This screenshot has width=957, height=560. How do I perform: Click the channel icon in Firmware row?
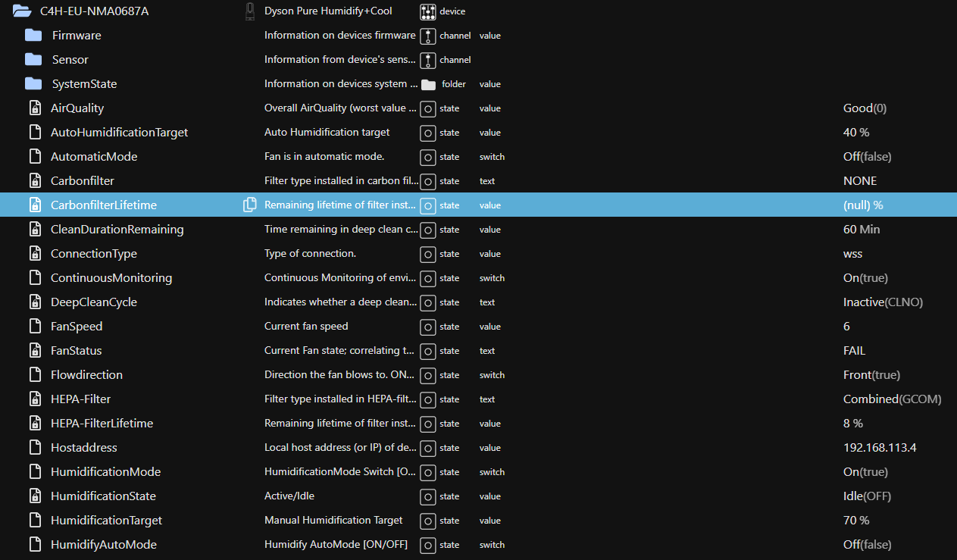point(428,36)
